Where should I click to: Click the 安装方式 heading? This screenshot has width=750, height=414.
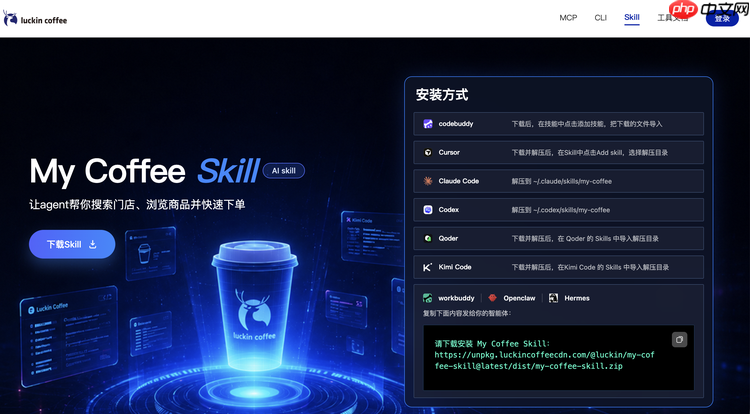point(441,95)
